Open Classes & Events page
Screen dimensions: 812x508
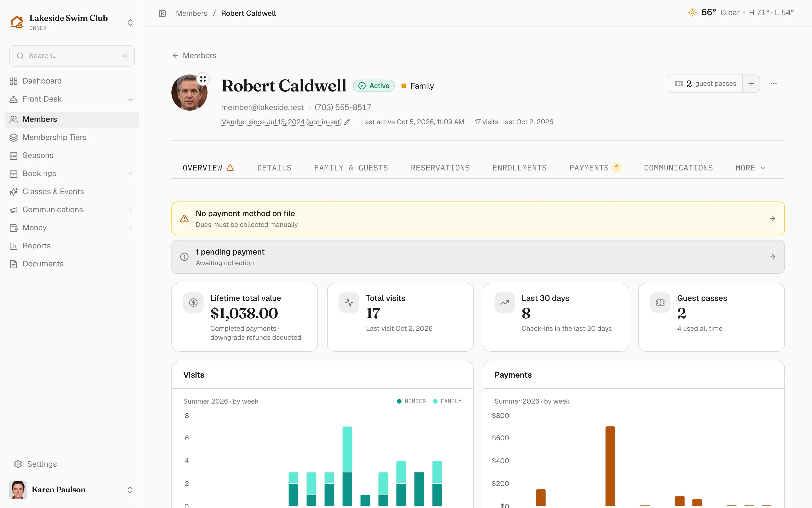(x=72, y=192)
